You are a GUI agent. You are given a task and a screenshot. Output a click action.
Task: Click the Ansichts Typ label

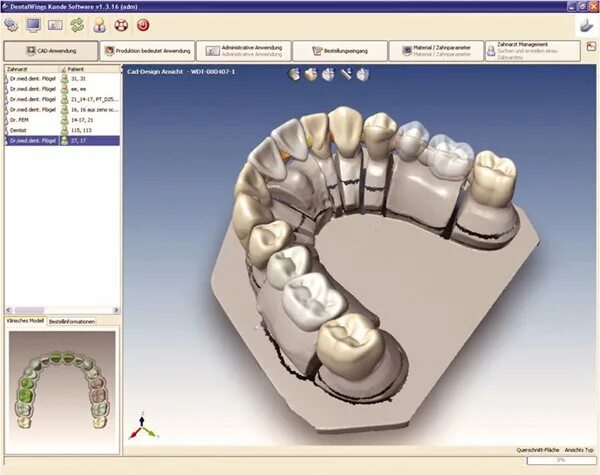[579, 450]
